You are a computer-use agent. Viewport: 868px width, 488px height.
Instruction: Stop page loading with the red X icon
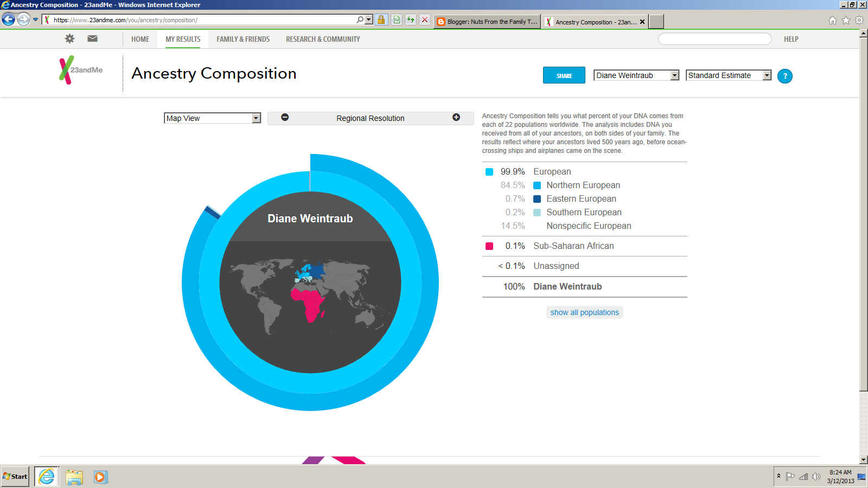tap(423, 20)
